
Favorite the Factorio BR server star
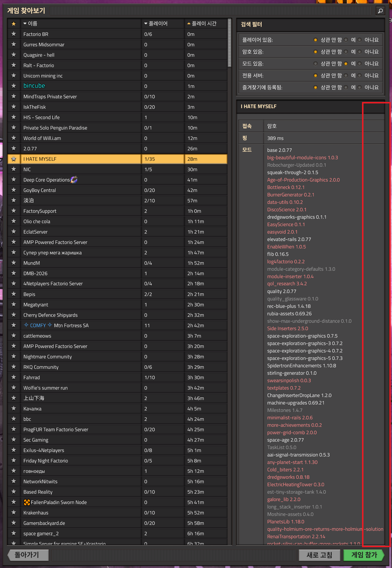click(x=14, y=34)
